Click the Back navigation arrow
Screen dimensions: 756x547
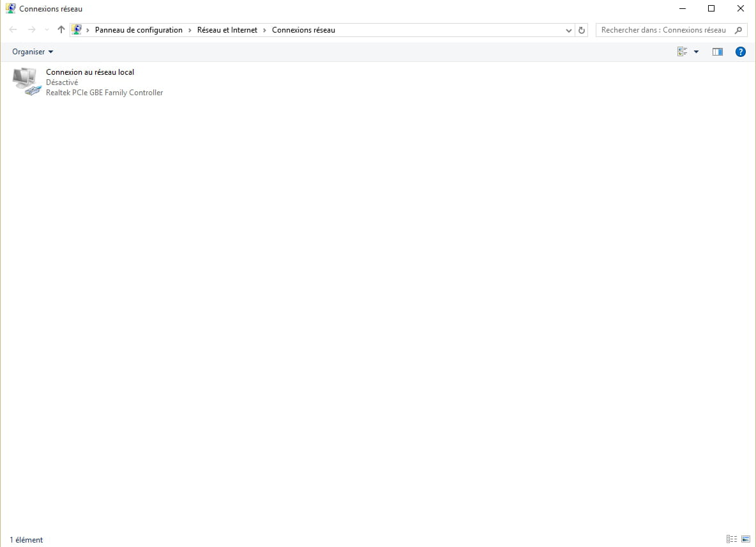pyautogui.click(x=13, y=30)
